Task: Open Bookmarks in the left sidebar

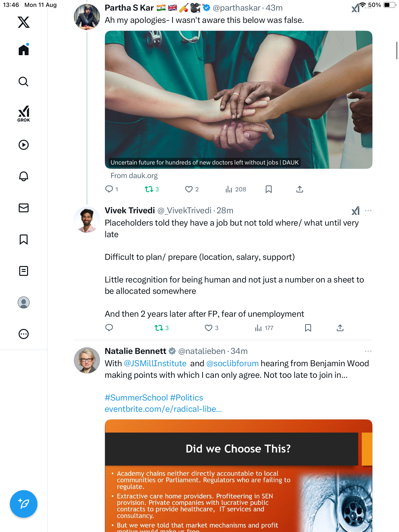Action: [x=24, y=239]
